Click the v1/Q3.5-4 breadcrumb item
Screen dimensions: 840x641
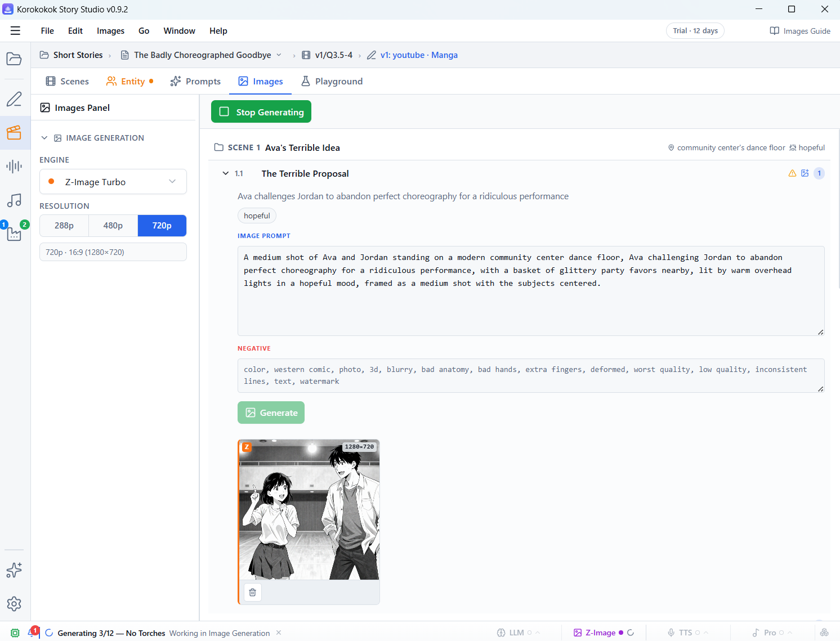pyautogui.click(x=327, y=55)
